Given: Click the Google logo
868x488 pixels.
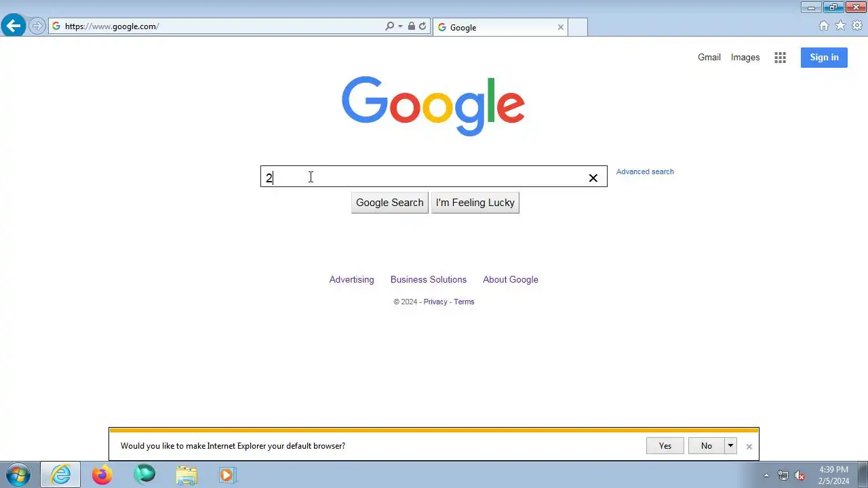Looking at the screenshot, I should click(x=433, y=106).
